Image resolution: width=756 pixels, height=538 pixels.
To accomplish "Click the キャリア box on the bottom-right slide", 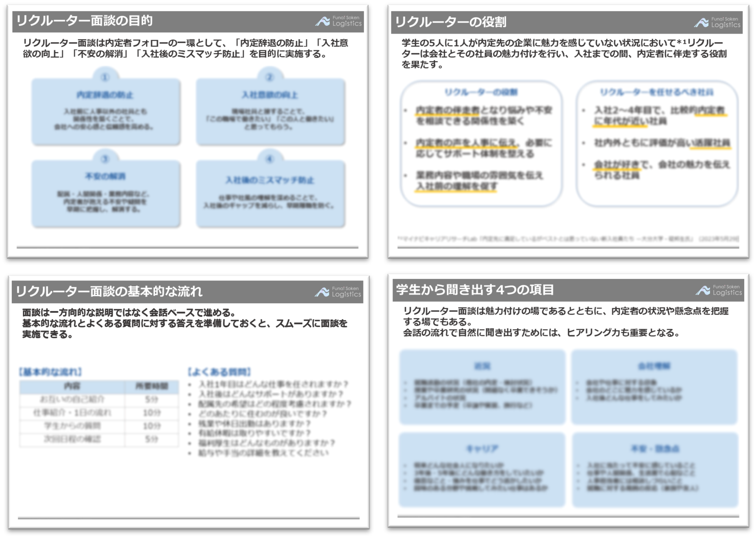I will click(x=482, y=469).
